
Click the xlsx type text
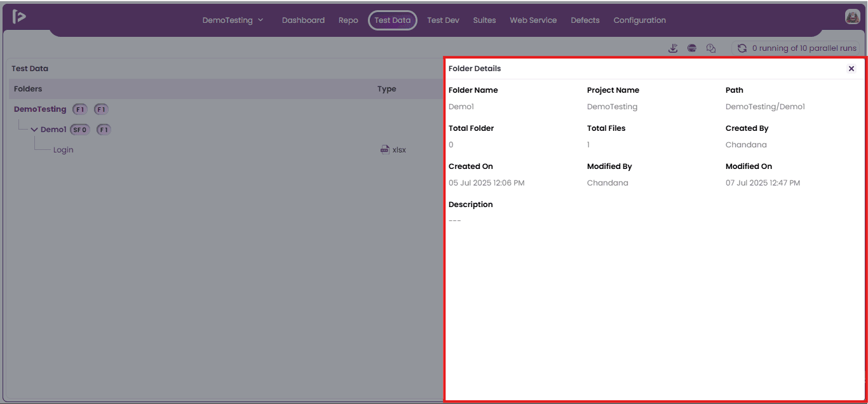[x=399, y=150]
